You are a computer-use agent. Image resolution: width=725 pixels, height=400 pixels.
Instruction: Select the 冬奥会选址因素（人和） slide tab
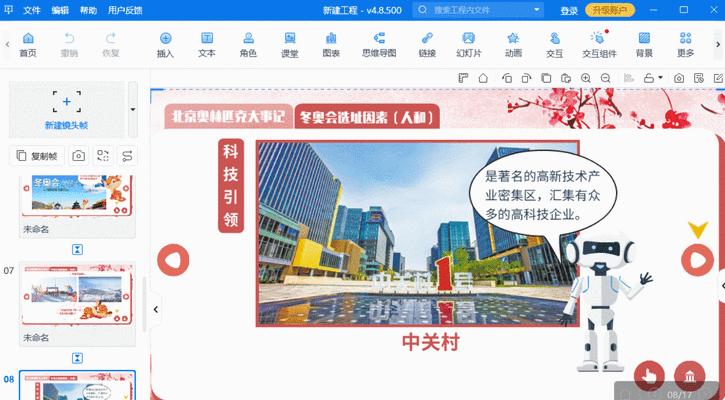click(367, 117)
